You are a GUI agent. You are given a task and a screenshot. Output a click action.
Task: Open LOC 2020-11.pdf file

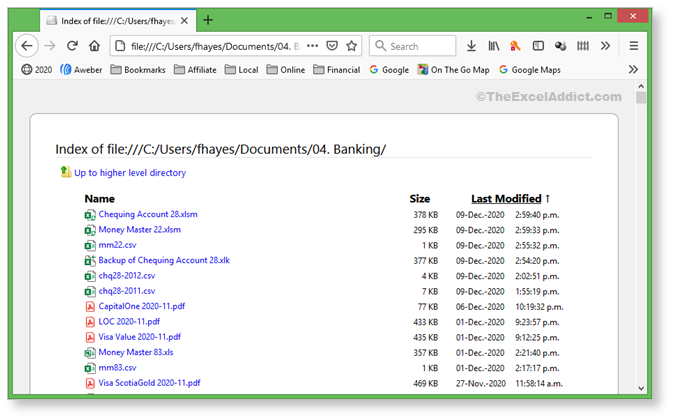129,321
